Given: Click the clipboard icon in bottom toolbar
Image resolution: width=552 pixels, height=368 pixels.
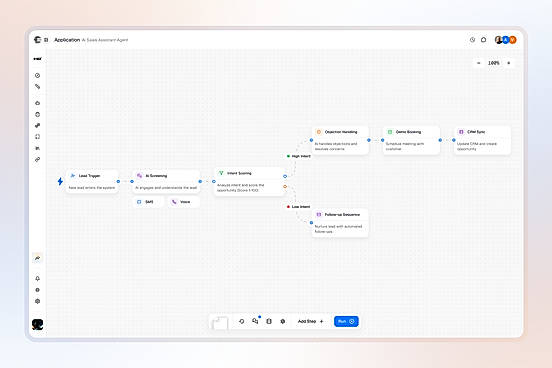Looking at the screenshot, I should tap(269, 321).
